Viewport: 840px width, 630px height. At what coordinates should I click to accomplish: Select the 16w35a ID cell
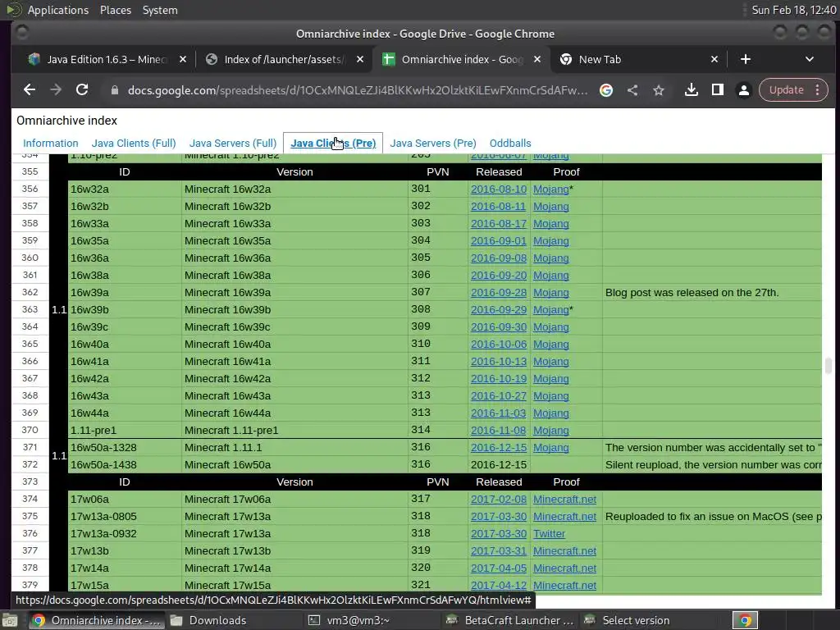coord(125,240)
